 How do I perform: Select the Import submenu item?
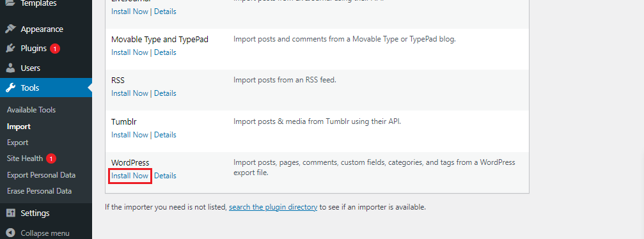point(19,127)
